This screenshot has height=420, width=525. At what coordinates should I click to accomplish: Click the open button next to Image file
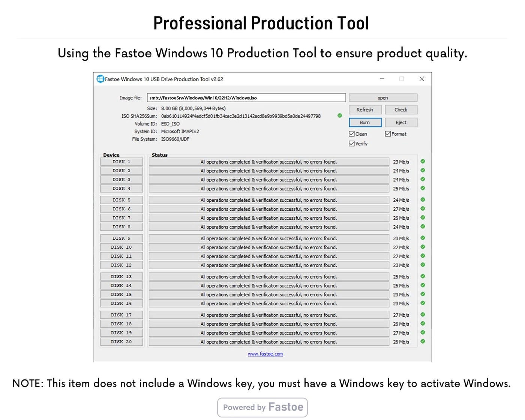(383, 97)
